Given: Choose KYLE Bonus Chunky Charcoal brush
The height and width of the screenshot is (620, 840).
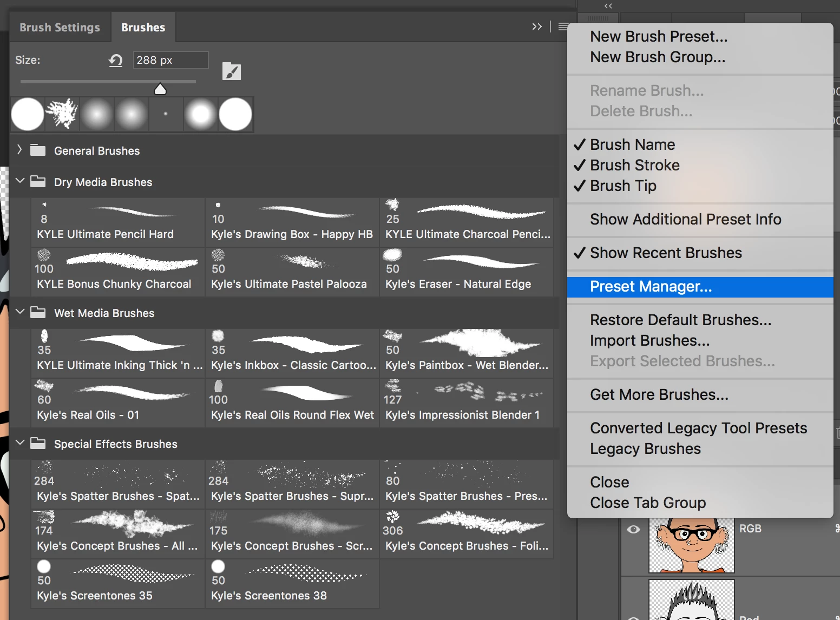Looking at the screenshot, I should [x=118, y=272].
